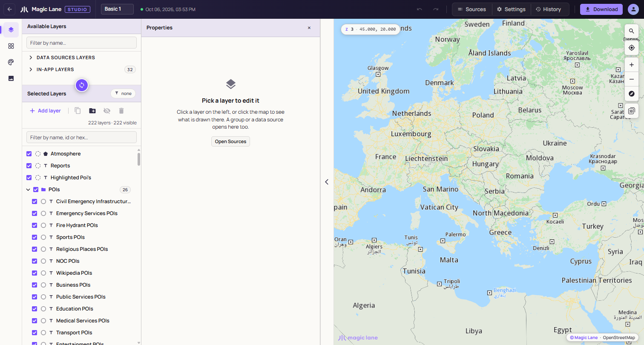Collapse the side panel with arrow
Viewport: 644px width, 345px height.
(327, 182)
